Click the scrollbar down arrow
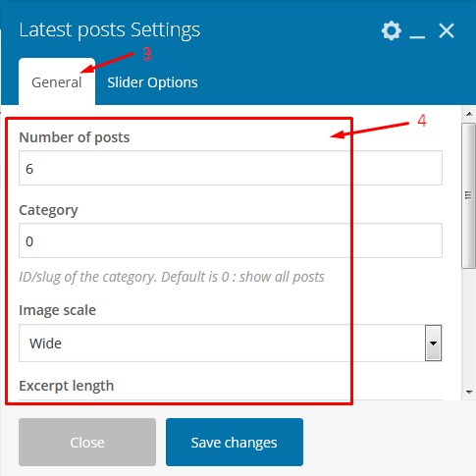476x476 pixels. (x=469, y=392)
